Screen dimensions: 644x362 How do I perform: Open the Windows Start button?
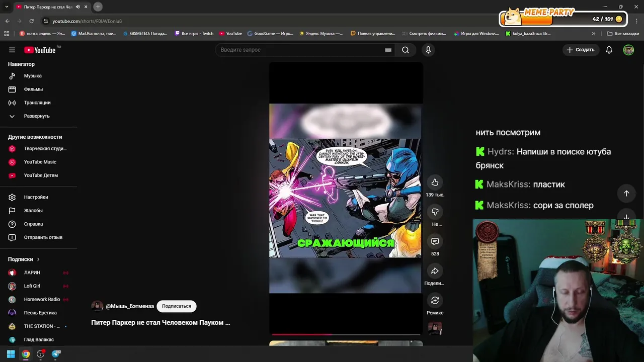(x=11, y=354)
